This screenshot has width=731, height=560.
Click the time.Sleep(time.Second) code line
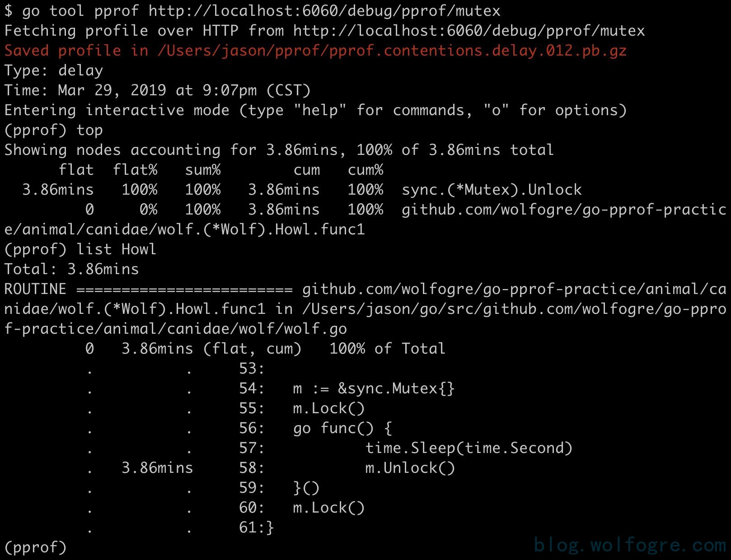point(469,448)
